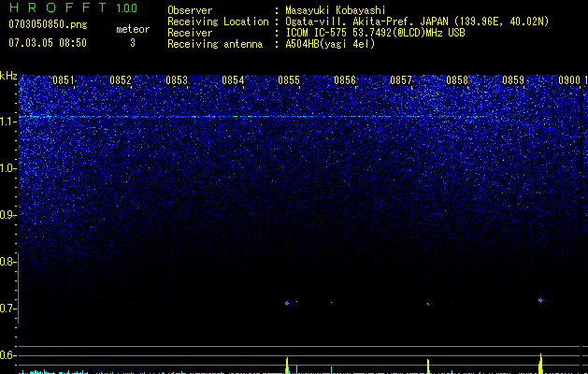Click the yellow intensity peak after 0857
This screenshot has height=374, width=588.
click(x=428, y=367)
